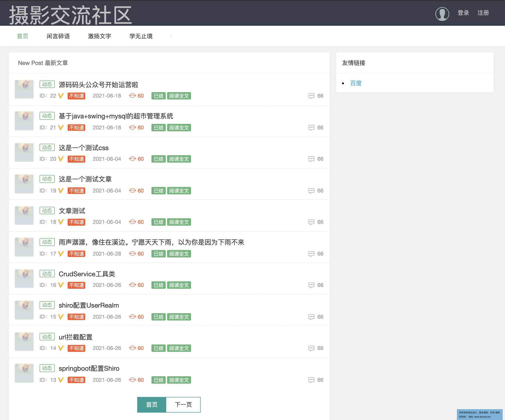Click 阅读全文 on post ID 20
The width and height of the screenshot is (505, 420).
point(179,159)
